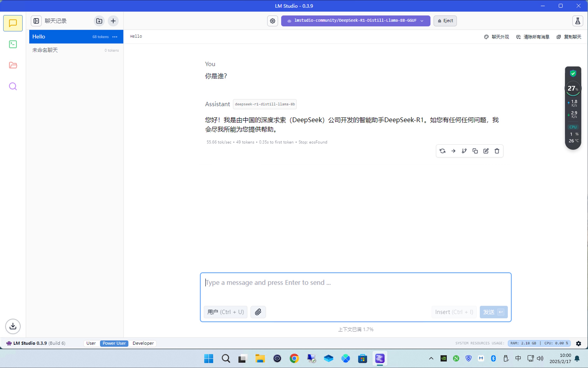
Task: Click the 上下文已满 1.7% context indicator
Action: (356, 329)
